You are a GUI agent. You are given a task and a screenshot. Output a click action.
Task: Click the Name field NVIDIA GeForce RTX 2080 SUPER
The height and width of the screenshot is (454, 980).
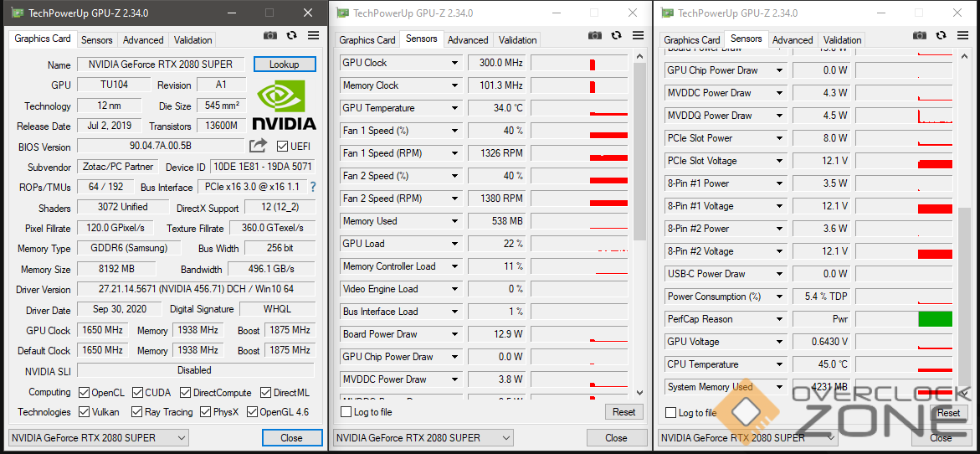(x=161, y=64)
